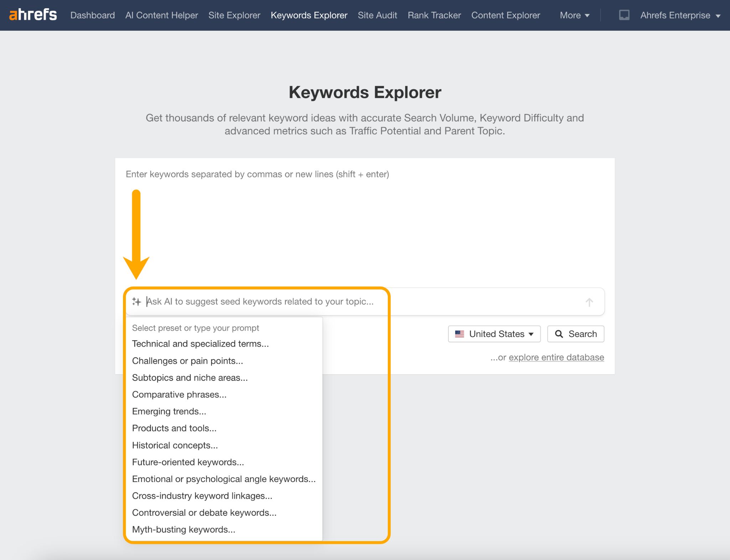Go to Site Explorer tab

click(234, 15)
